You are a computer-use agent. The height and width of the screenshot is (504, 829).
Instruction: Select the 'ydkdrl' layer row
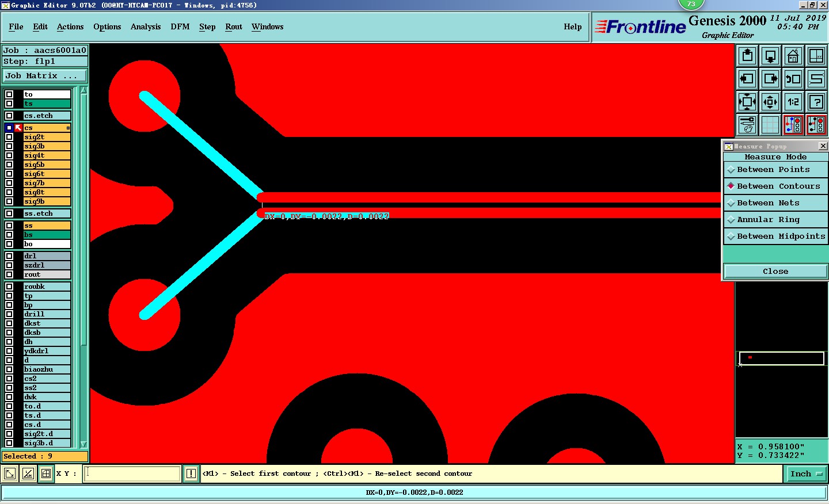pos(47,351)
